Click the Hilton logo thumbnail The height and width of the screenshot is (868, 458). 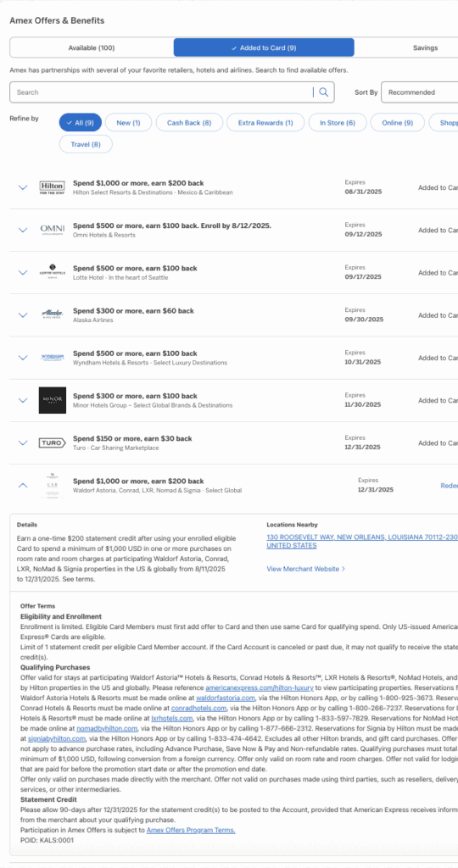click(52, 187)
